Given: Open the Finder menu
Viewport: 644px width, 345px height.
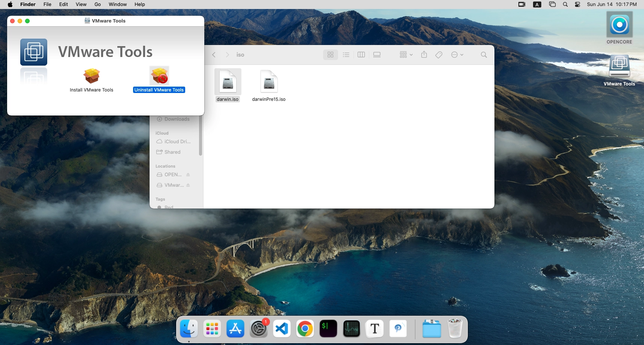Looking at the screenshot, I should pyautogui.click(x=28, y=4).
